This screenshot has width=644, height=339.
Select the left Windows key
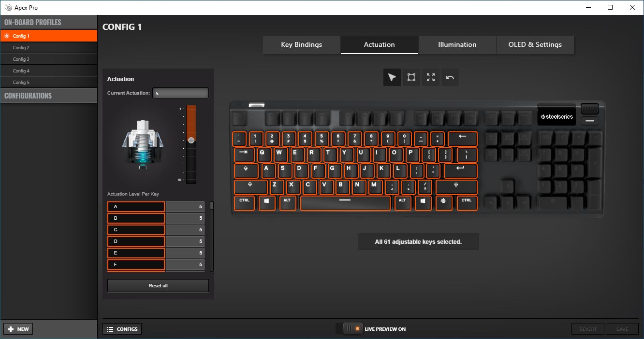pos(267,203)
